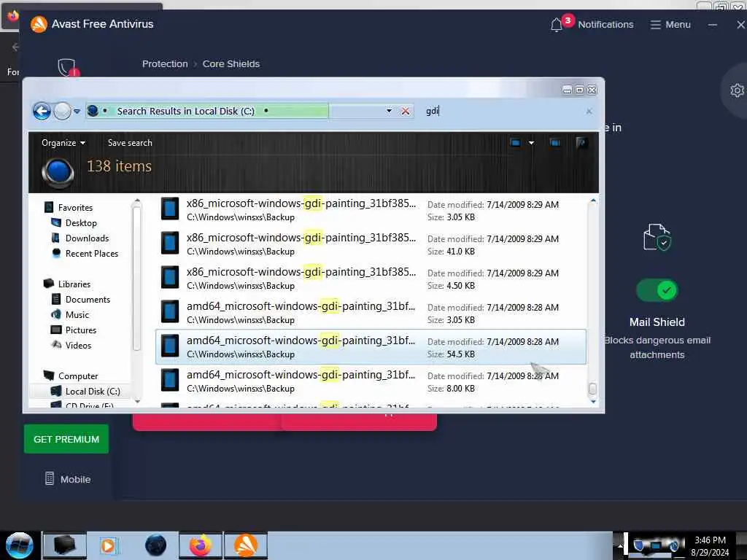Screen dimensions: 747x560
Task: Open Downloads in navigation pane
Action: [87, 238]
